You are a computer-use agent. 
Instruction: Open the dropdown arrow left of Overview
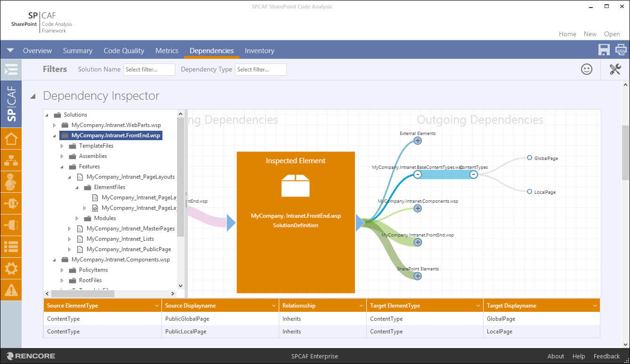10,50
